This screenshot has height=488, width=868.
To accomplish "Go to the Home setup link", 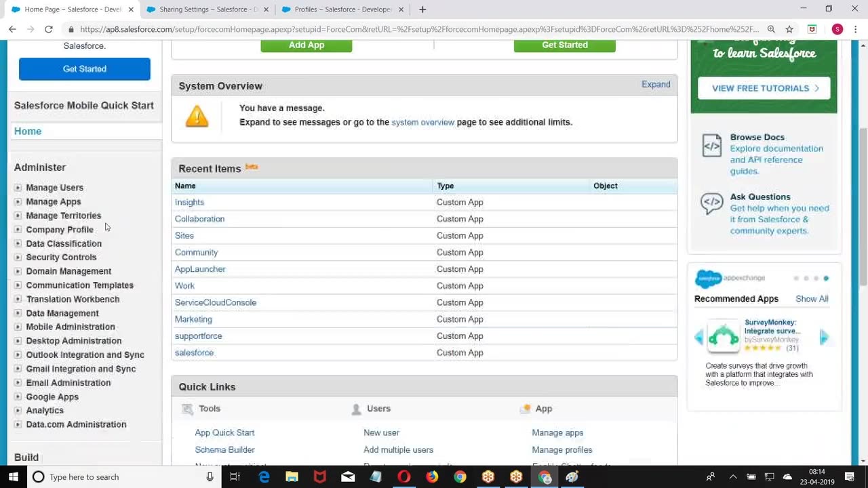I will 28,131.
